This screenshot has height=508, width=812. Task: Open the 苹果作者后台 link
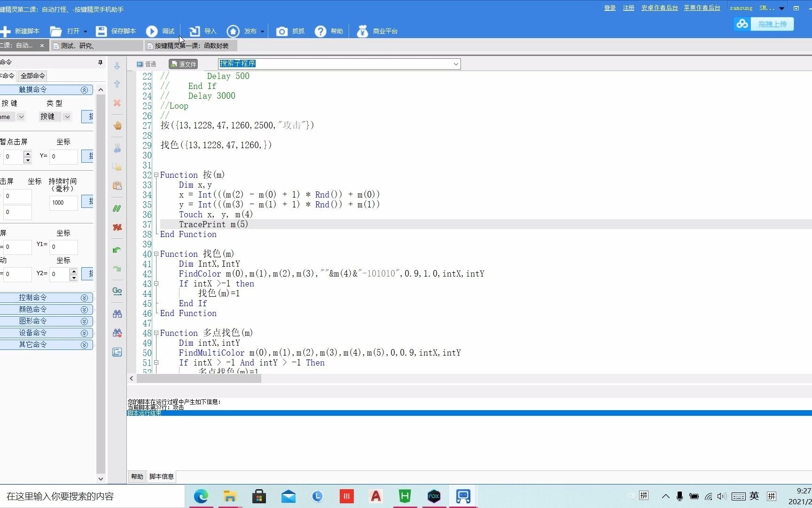[702, 8]
